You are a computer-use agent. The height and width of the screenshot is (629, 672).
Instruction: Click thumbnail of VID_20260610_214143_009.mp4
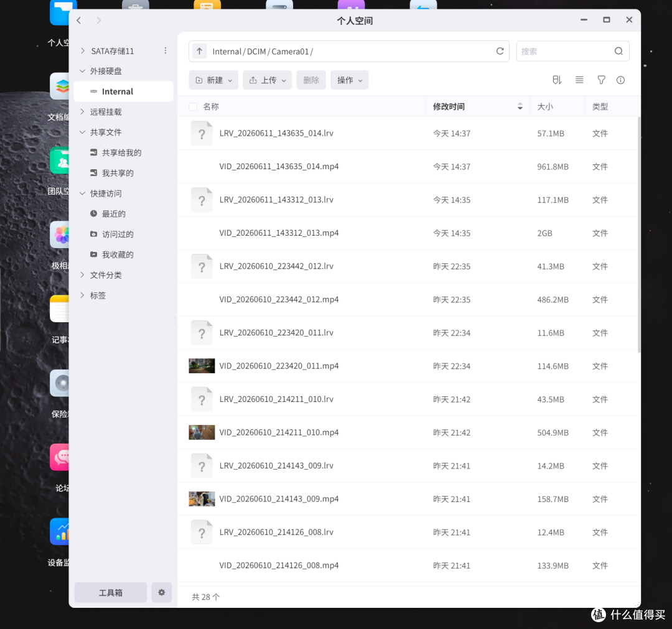[x=202, y=499]
